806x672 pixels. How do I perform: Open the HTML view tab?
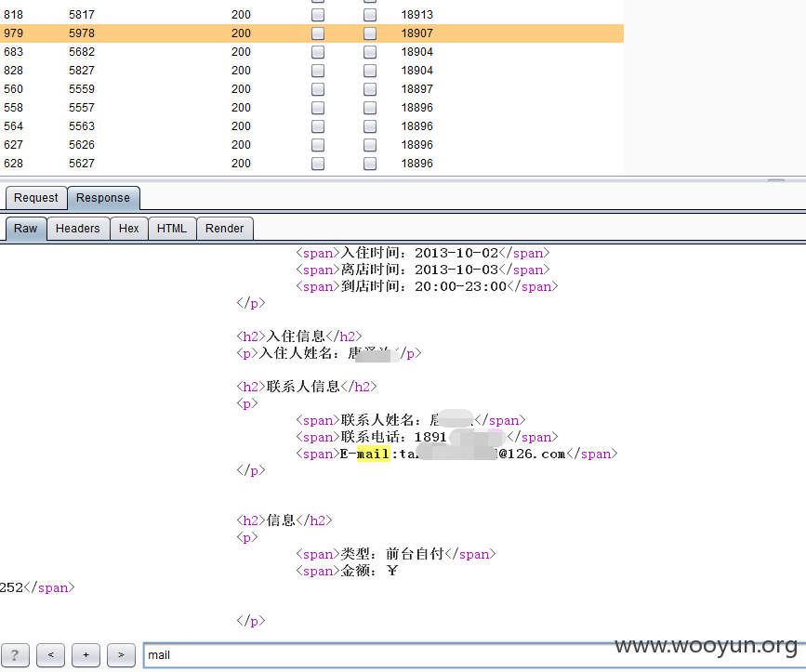(172, 229)
